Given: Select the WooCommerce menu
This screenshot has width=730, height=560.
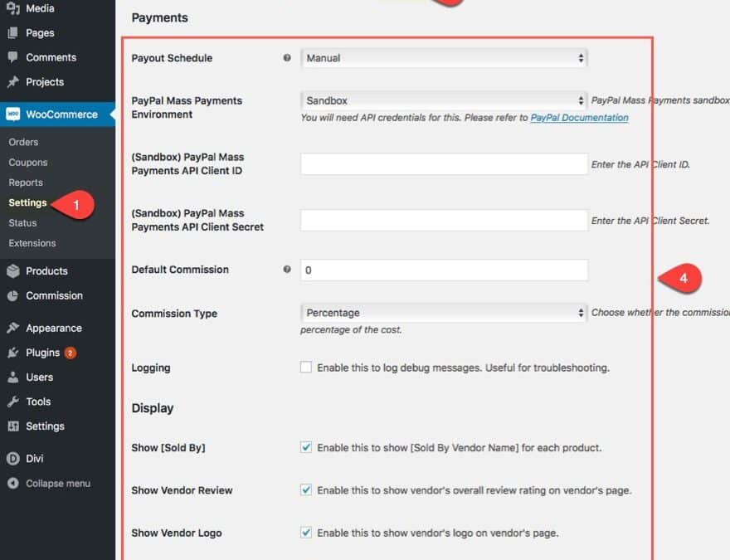Looking at the screenshot, I should pos(58,114).
